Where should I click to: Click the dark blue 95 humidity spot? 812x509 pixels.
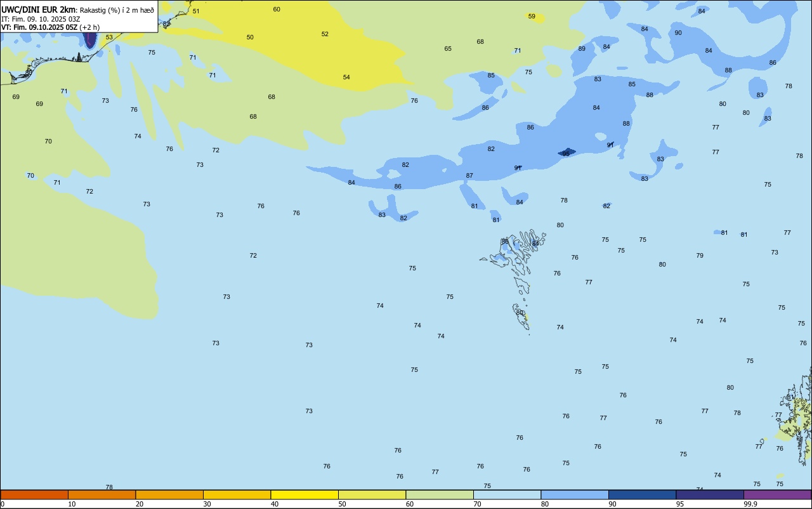[566, 152]
